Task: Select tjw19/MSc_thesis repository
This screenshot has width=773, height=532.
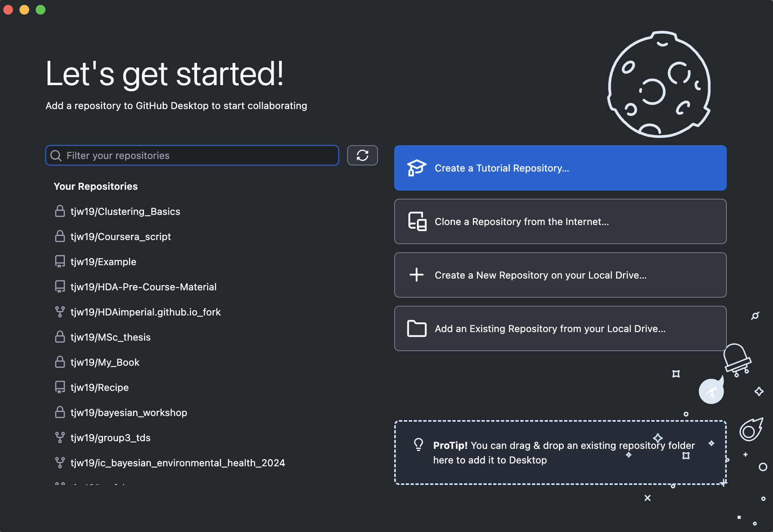Action: 212,337
